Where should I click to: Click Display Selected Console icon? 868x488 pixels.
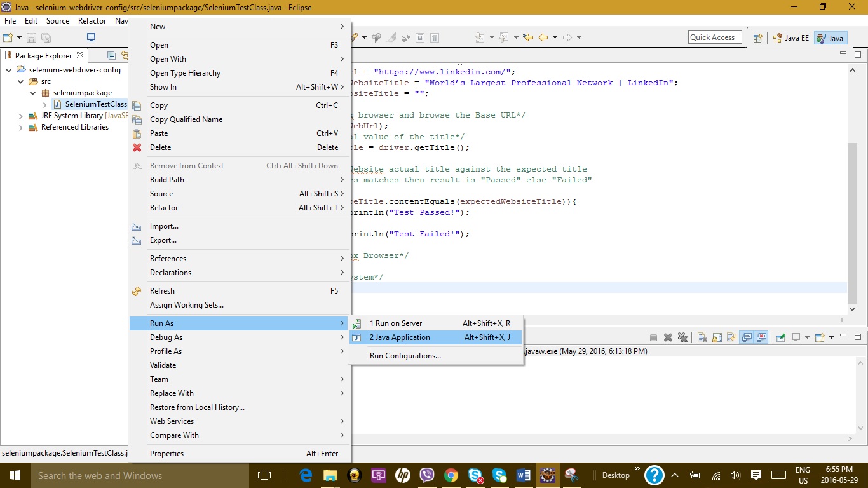click(x=796, y=337)
